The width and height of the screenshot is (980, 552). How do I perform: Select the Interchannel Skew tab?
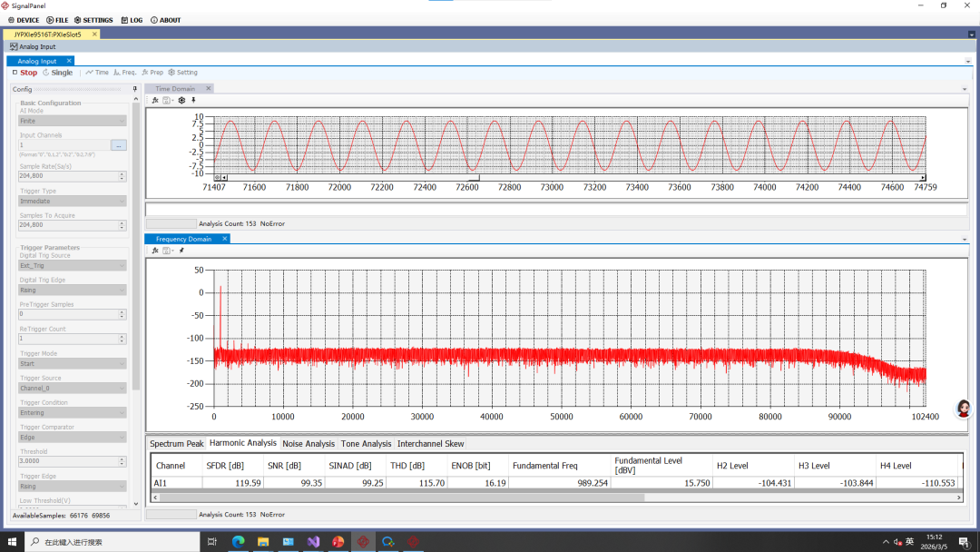point(430,444)
